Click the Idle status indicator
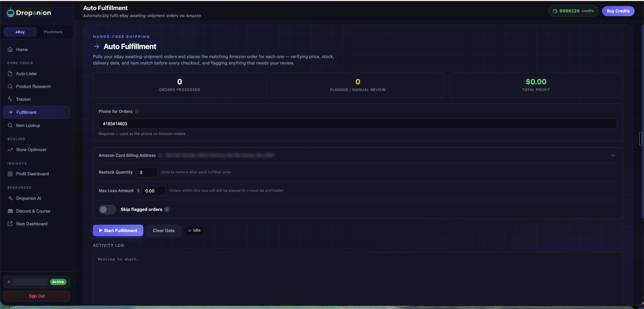The height and width of the screenshot is (309, 644). coord(195,230)
